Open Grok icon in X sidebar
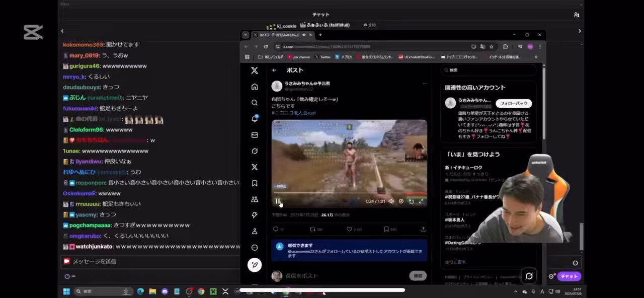Screen dimensions: 644x298 [x=255, y=151]
